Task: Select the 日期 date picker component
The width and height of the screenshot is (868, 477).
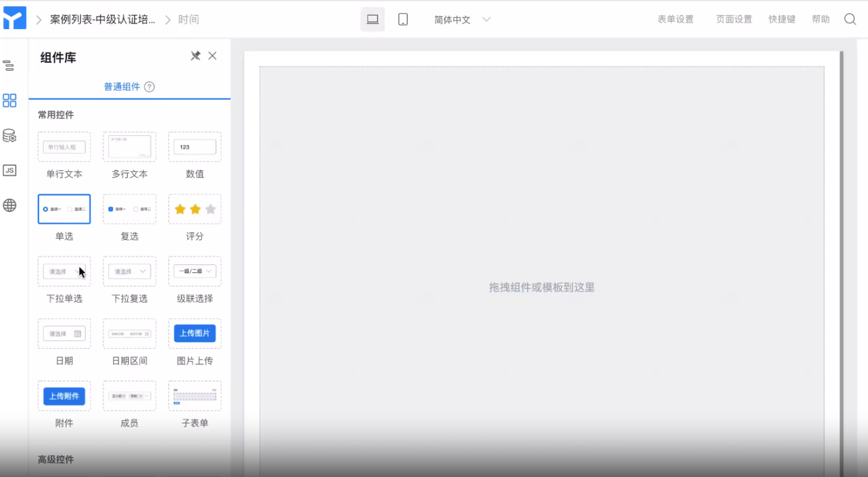Action: click(x=64, y=334)
